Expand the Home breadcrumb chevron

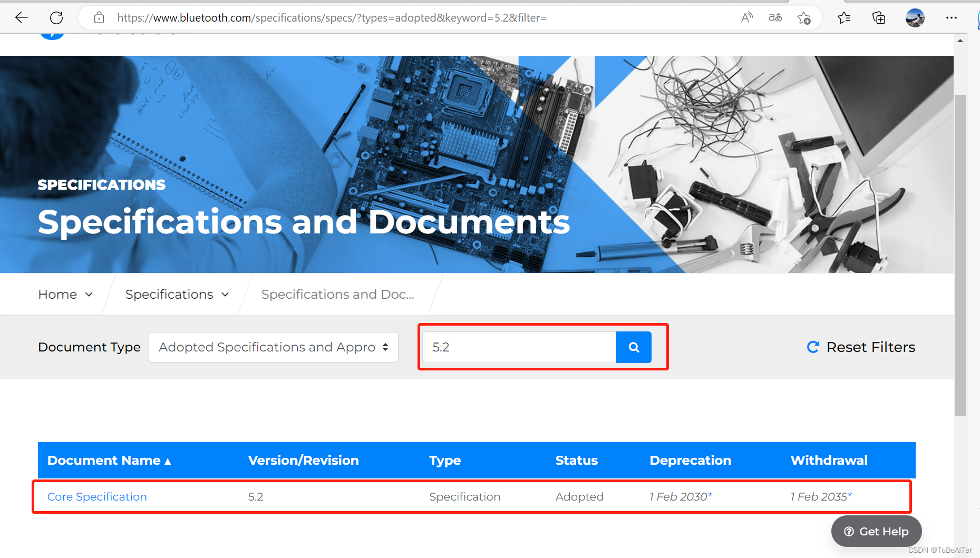coord(89,295)
